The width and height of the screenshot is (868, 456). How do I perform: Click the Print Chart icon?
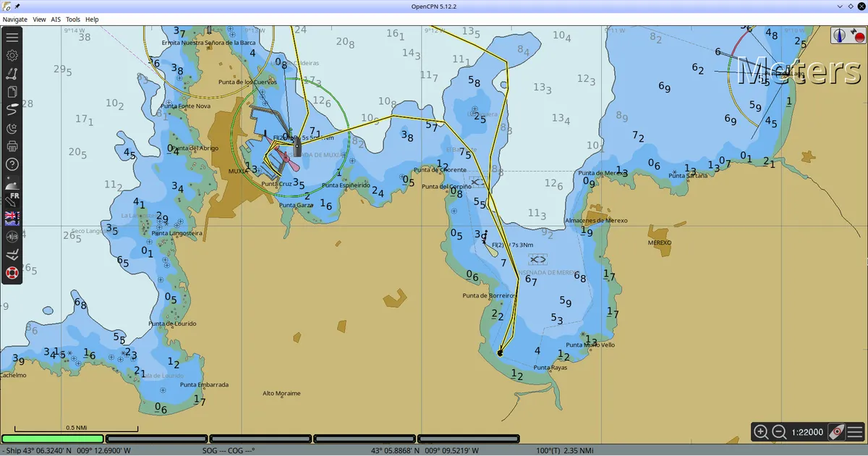tap(12, 146)
